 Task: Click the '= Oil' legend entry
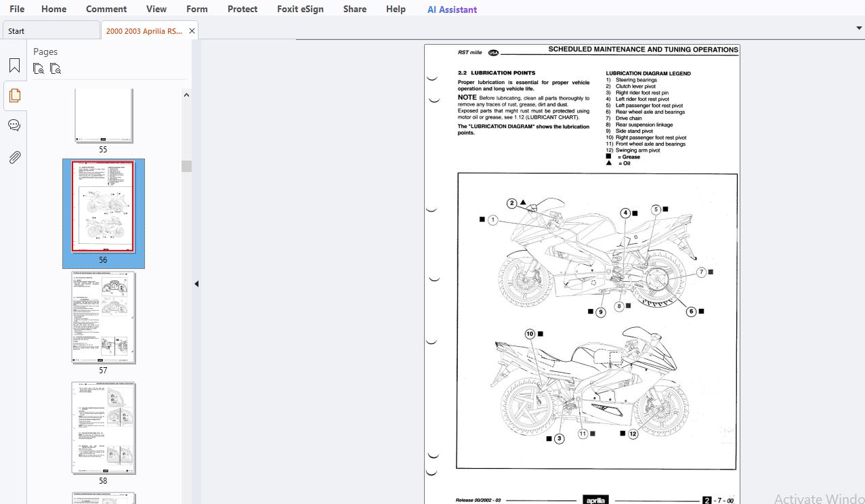point(624,163)
